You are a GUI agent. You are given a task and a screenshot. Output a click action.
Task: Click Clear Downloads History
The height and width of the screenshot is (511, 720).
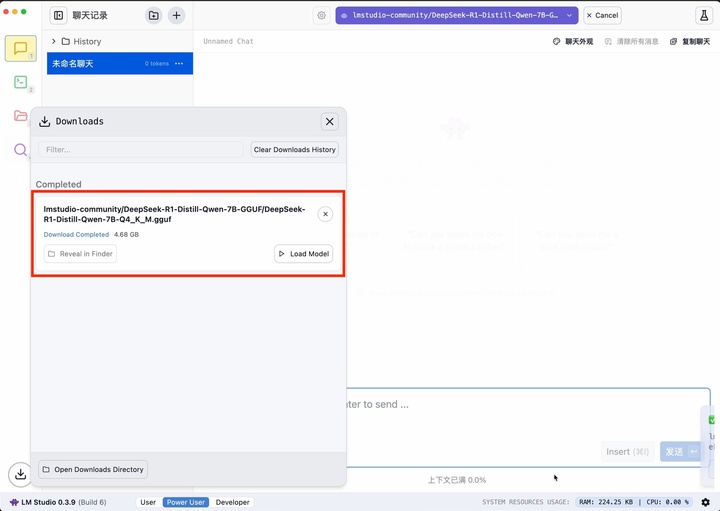pyautogui.click(x=294, y=150)
